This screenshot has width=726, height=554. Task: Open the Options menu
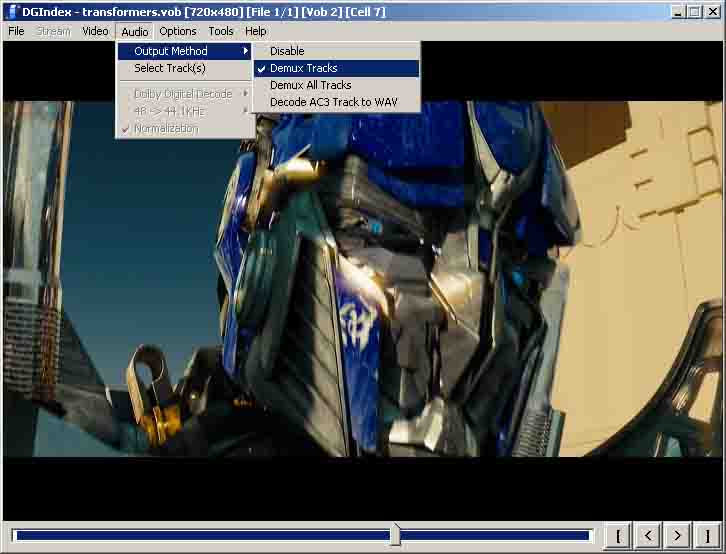click(178, 31)
